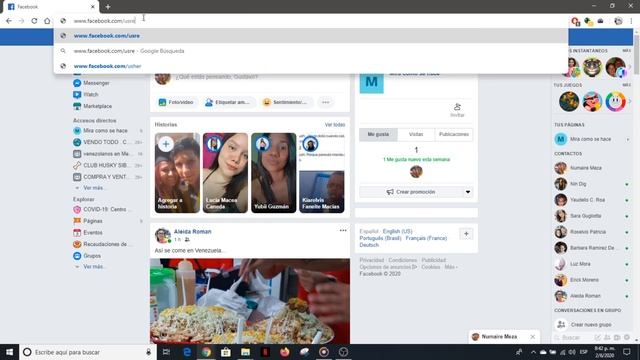Open Chrome from the taskbar
This screenshot has width=640, height=360.
[x=207, y=352]
